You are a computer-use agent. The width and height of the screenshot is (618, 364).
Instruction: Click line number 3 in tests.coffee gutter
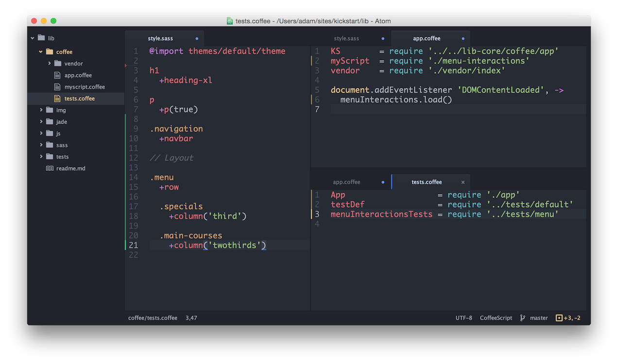(317, 214)
